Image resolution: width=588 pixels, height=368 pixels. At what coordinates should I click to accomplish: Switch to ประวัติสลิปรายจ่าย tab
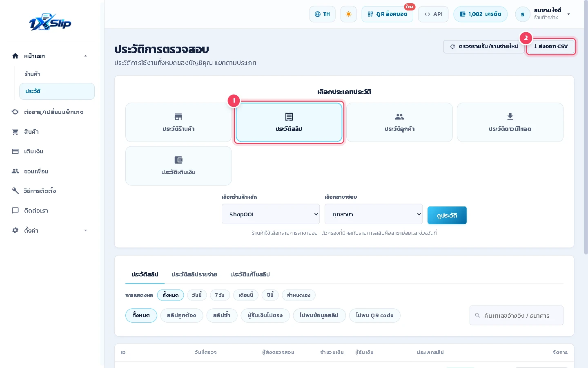[194, 274]
